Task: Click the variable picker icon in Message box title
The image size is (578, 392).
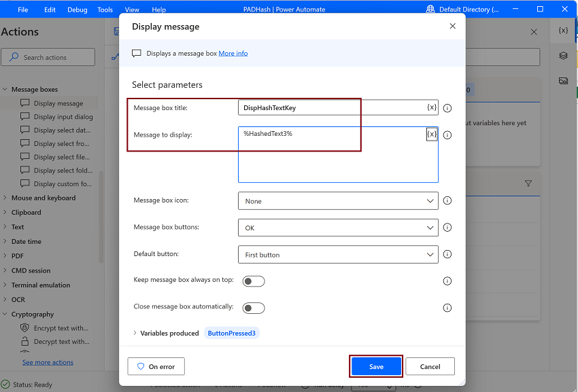Action: 431,107
